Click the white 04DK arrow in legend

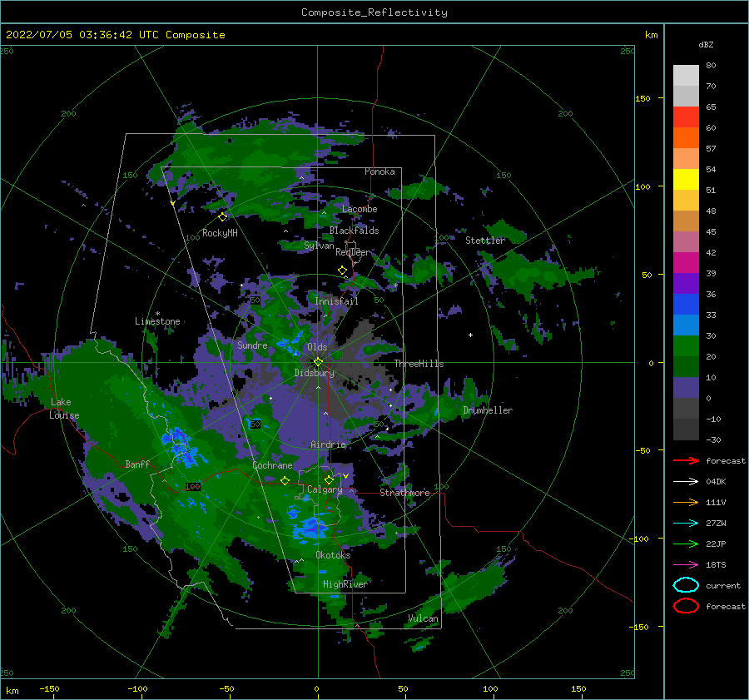click(686, 481)
